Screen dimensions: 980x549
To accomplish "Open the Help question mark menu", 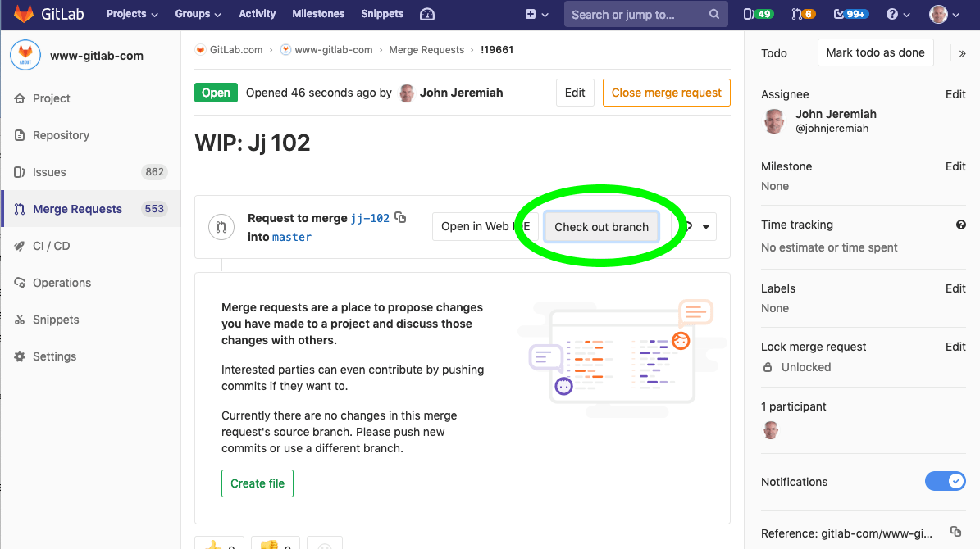I will click(x=898, y=15).
